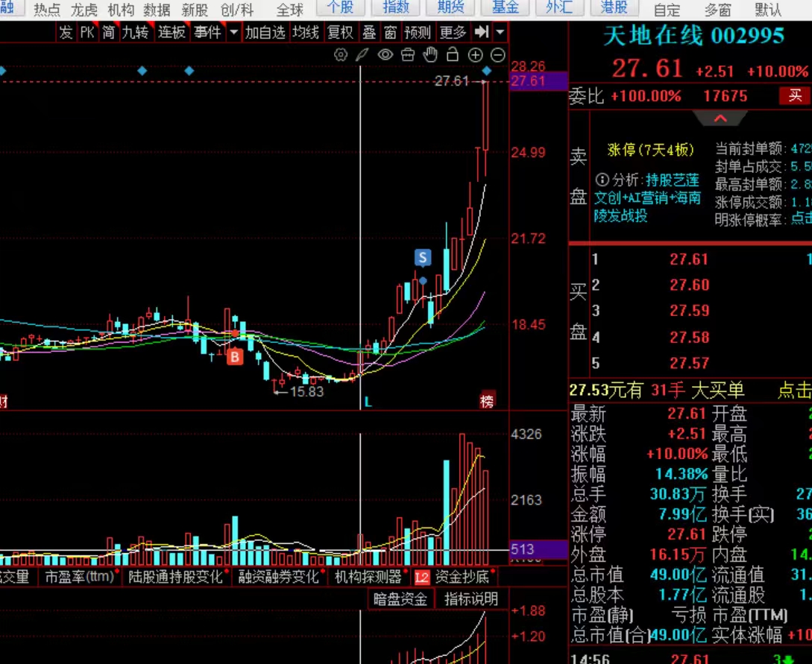Click the 叠 overlay button
This screenshot has height=664, width=812.
pos(369,32)
